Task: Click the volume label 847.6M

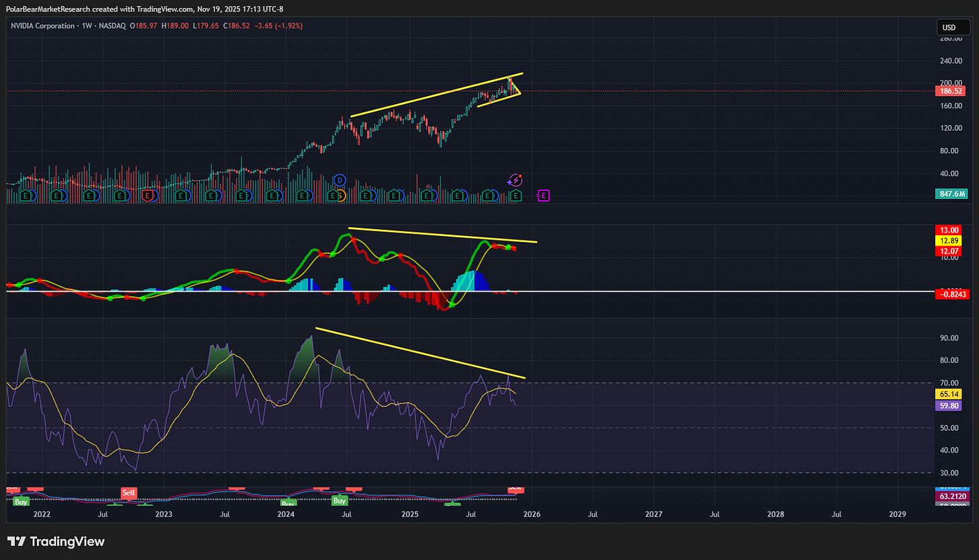Action: (x=951, y=194)
